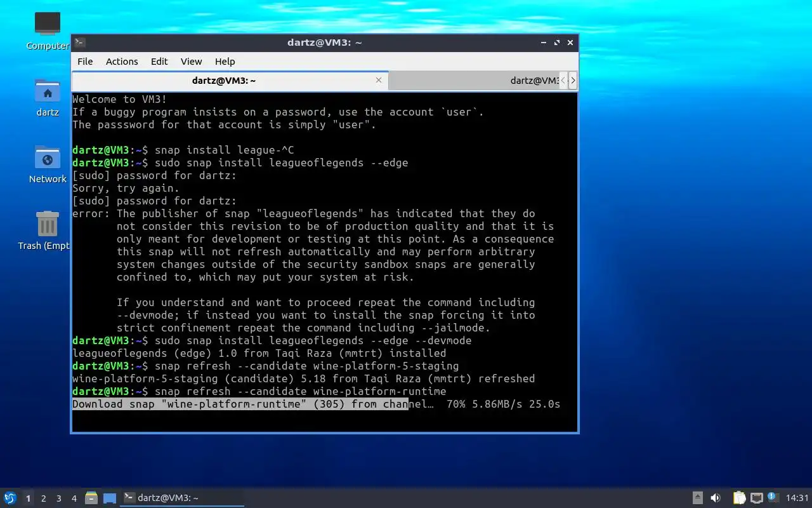The height and width of the screenshot is (508, 812).
Task: Click the 'leagueoflegends (edge) 1.0' installed line
Action: pyautogui.click(x=259, y=353)
